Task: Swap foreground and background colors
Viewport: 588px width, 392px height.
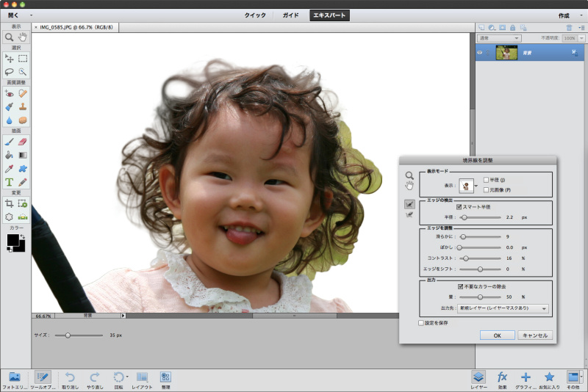Action: (23, 236)
